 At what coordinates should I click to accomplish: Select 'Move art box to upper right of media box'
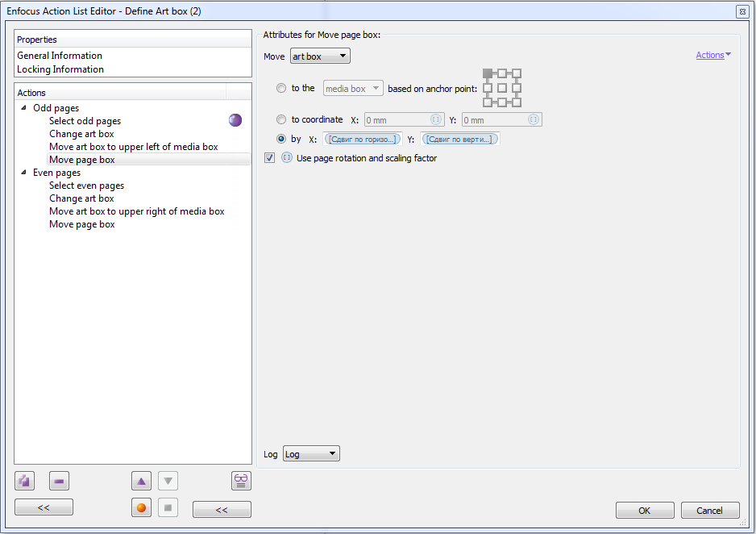136,211
